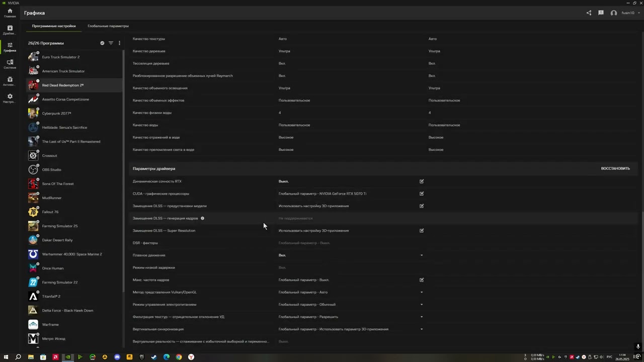Switch to Глобальные параметры tab
The image size is (644, 362).
[108, 26]
